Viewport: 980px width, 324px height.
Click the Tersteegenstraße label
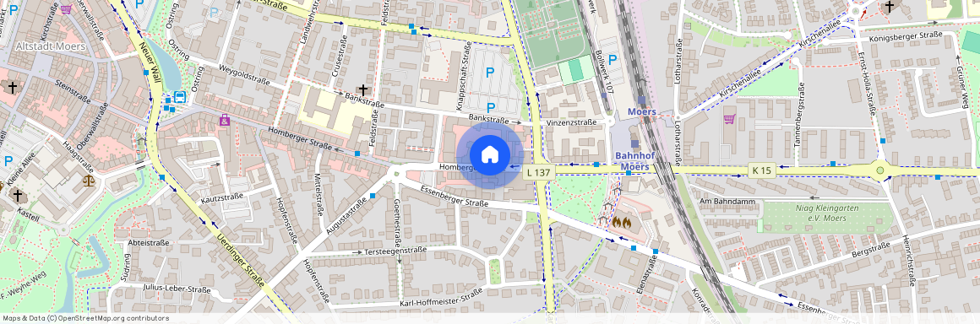pyautogui.click(x=395, y=251)
